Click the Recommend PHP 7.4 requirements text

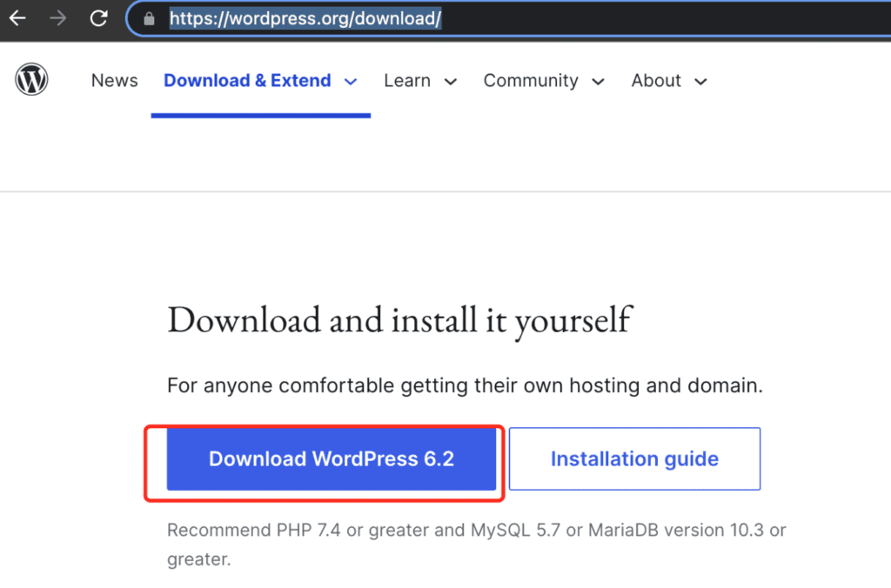click(476, 545)
